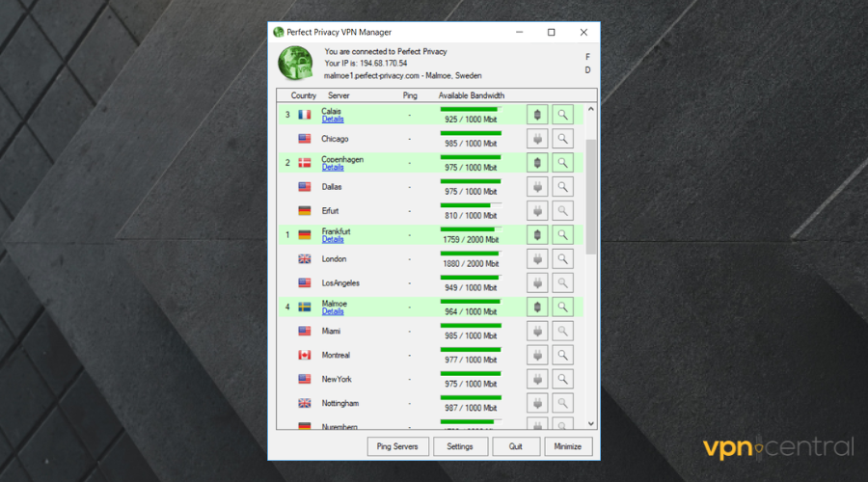Click the Quit button
The height and width of the screenshot is (482, 868).
click(x=515, y=446)
